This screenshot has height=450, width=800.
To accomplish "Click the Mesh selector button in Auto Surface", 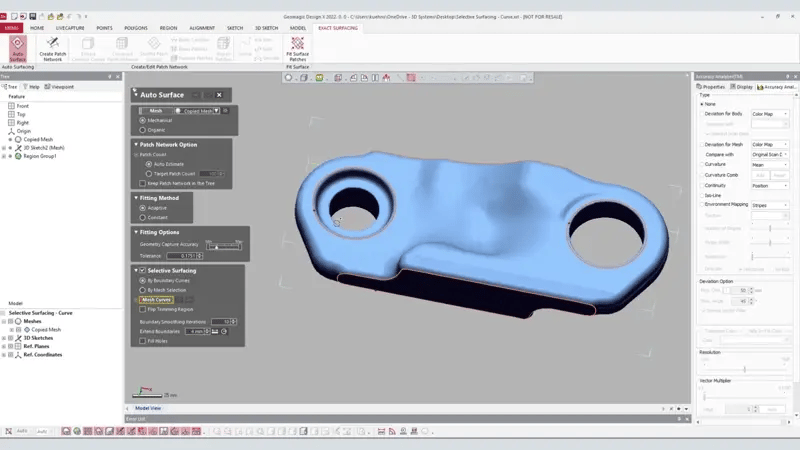I will [157, 111].
